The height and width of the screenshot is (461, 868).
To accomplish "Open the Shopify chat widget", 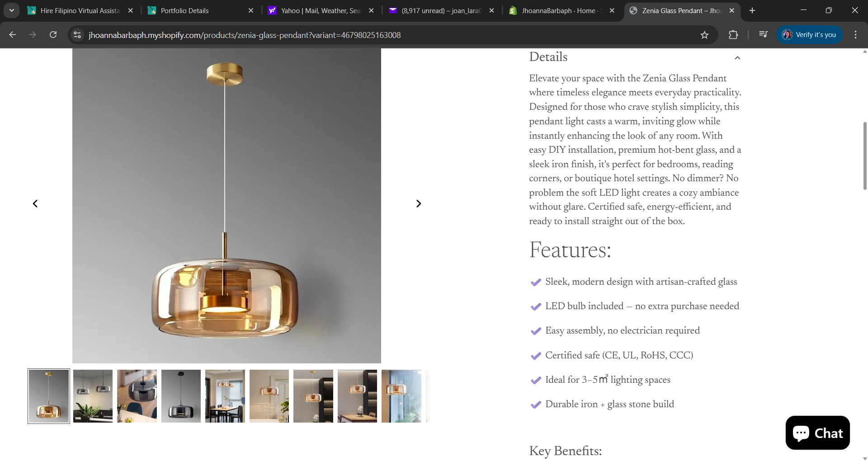I will [x=817, y=433].
